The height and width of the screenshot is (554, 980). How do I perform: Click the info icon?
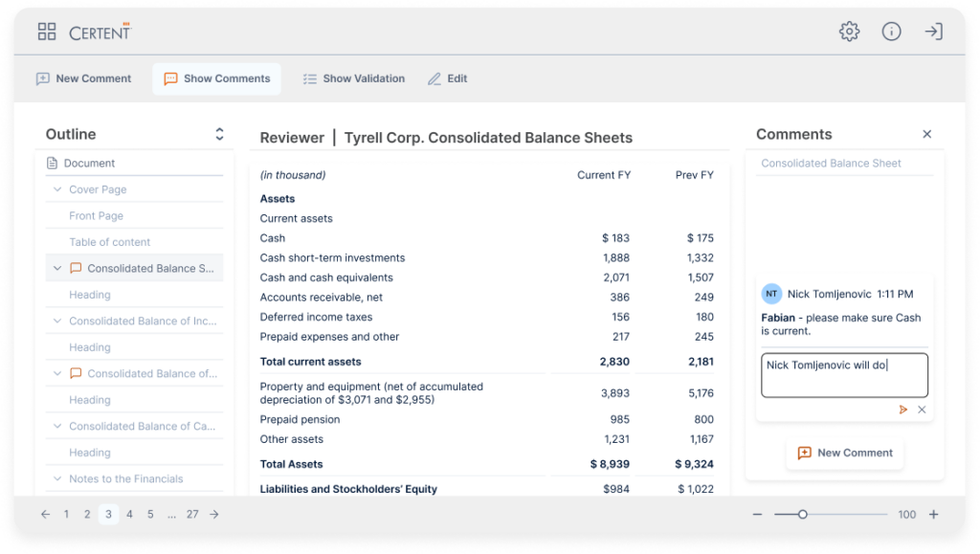(x=891, y=31)
